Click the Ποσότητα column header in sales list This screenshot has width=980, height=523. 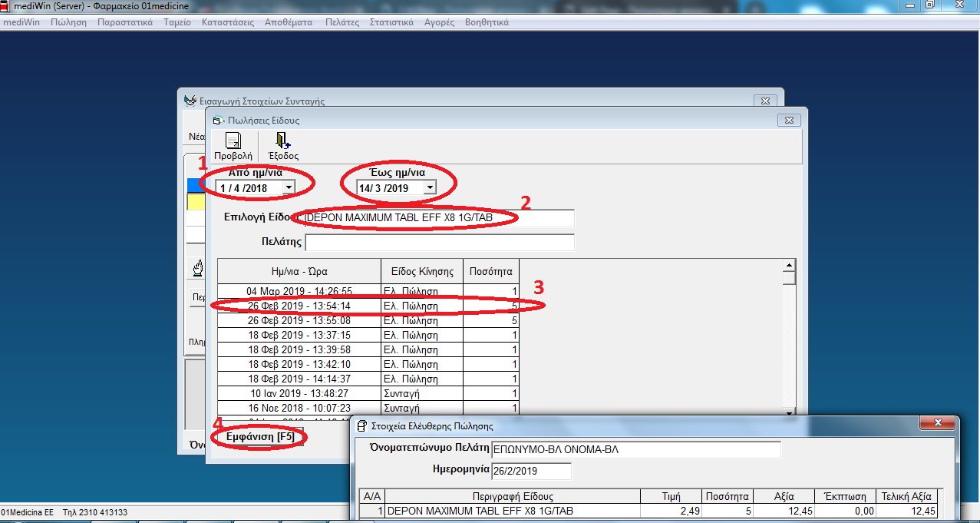[x=491, y=271]
